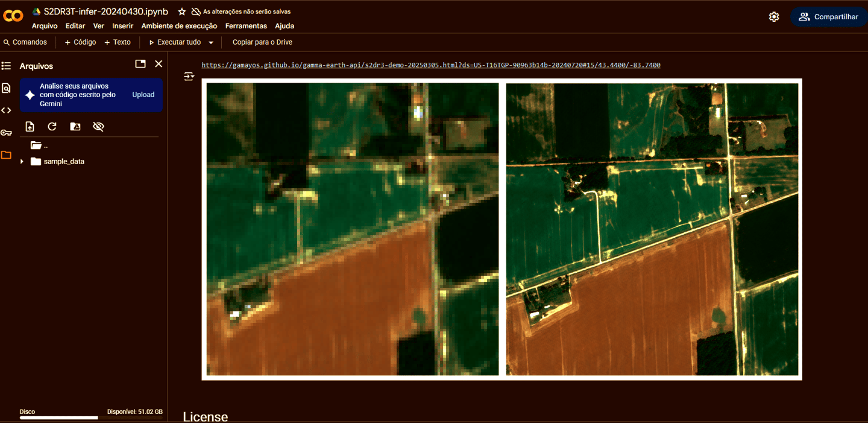The height and width of the screenshot is (423, 868).
Task: Click the Compartilhar button
Action: click(x=829, y=17)
